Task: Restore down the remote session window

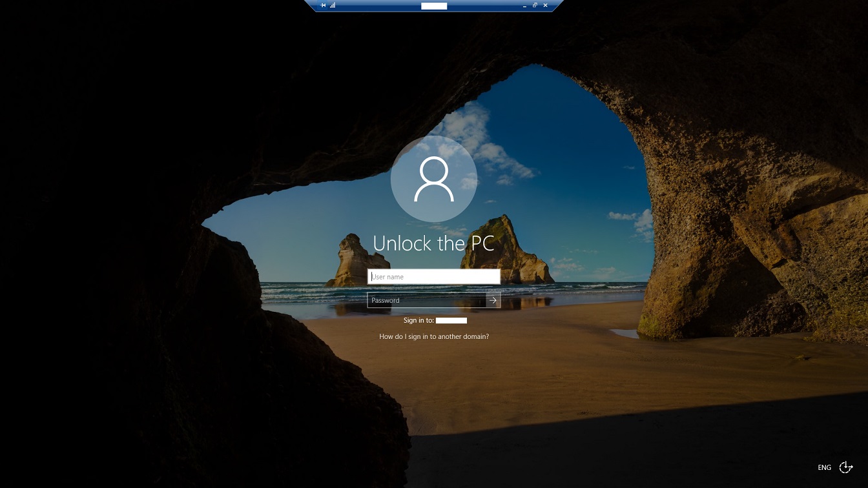Action: tap(535, 5)
